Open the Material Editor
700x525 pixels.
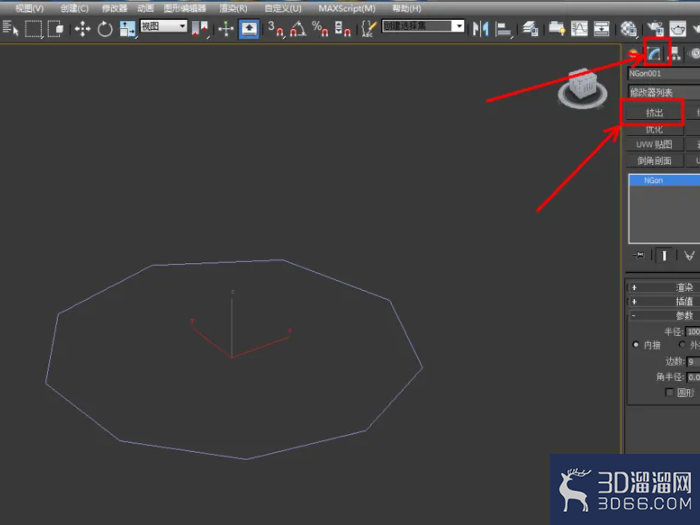pos(628,29)
